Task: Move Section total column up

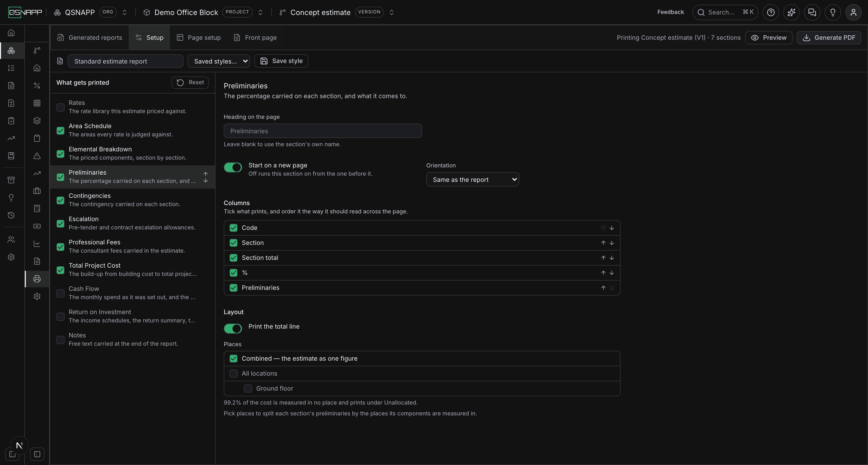Action: pyautogui.click(x=603, y=258)
